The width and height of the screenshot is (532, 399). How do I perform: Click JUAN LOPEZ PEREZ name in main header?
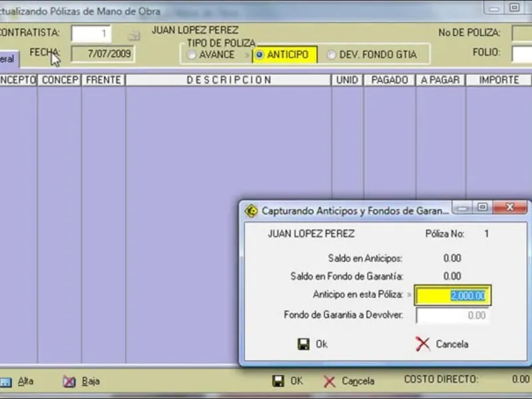coord(195,30)
